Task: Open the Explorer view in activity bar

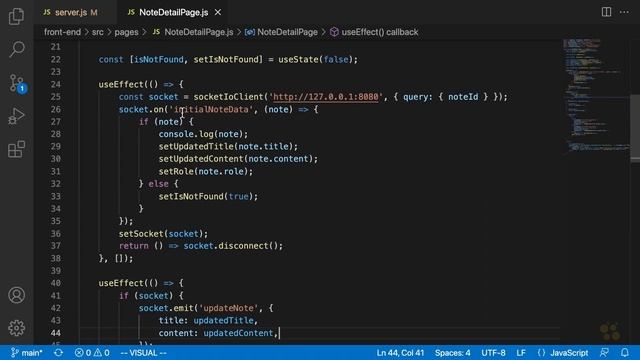Action: (16, 16)
